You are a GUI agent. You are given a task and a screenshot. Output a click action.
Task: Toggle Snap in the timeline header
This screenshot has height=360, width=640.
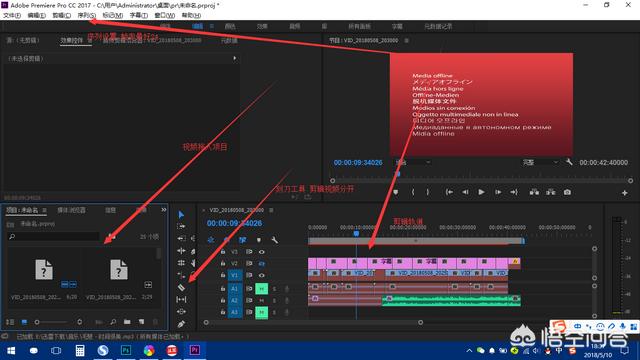tap(227, 240)
